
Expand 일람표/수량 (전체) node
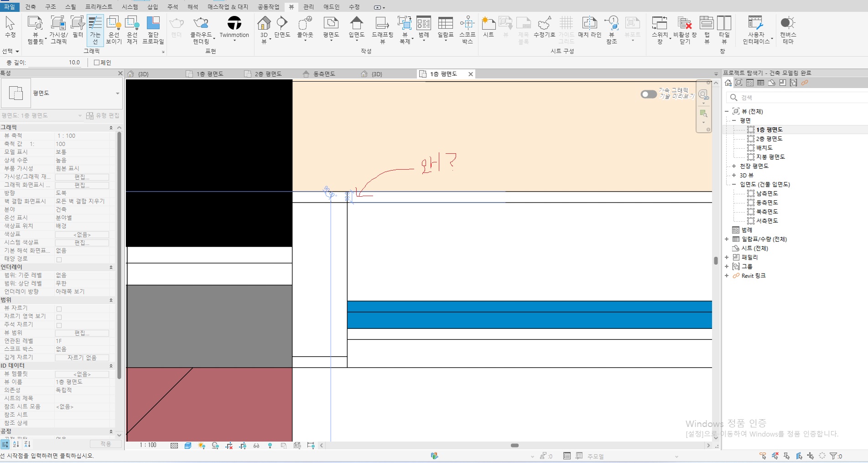click(727, 239)
